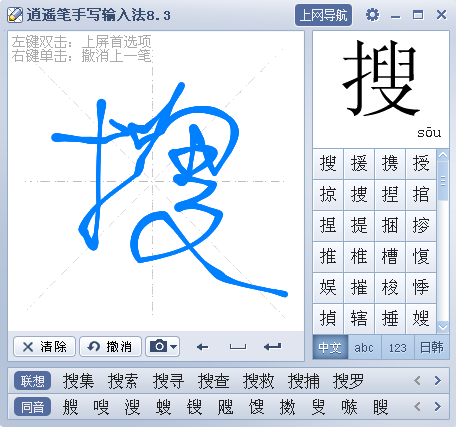Select candidate character 娱
The height and width of the screenshot is (427, 456).
(328, 288)
